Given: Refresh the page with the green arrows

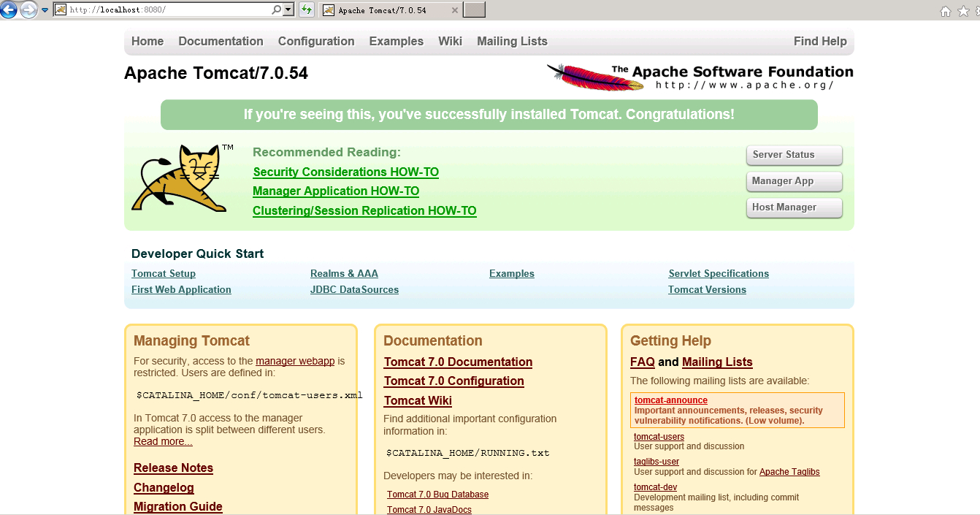Looking at the screenshot, I should point(307,10).
